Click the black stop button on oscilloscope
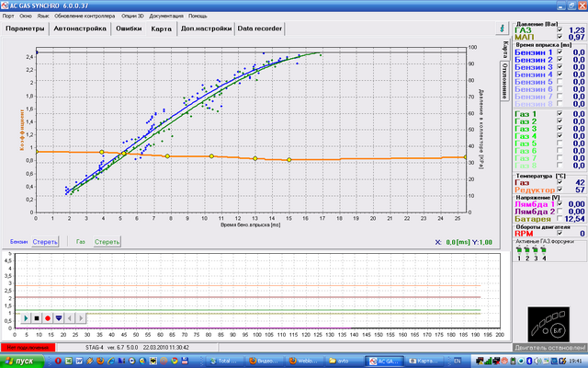Screen dimensions: 588x368 pos(37,317)
